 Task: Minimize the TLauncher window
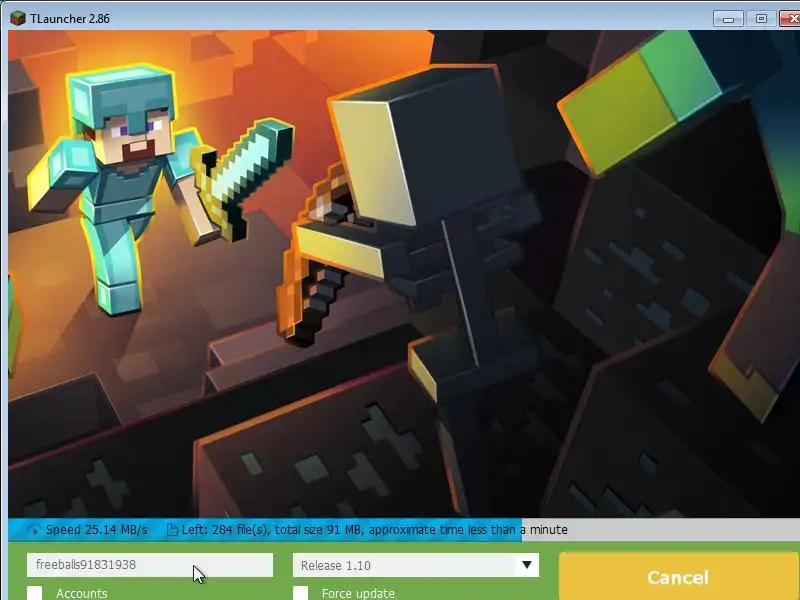[x=728, y=19]
